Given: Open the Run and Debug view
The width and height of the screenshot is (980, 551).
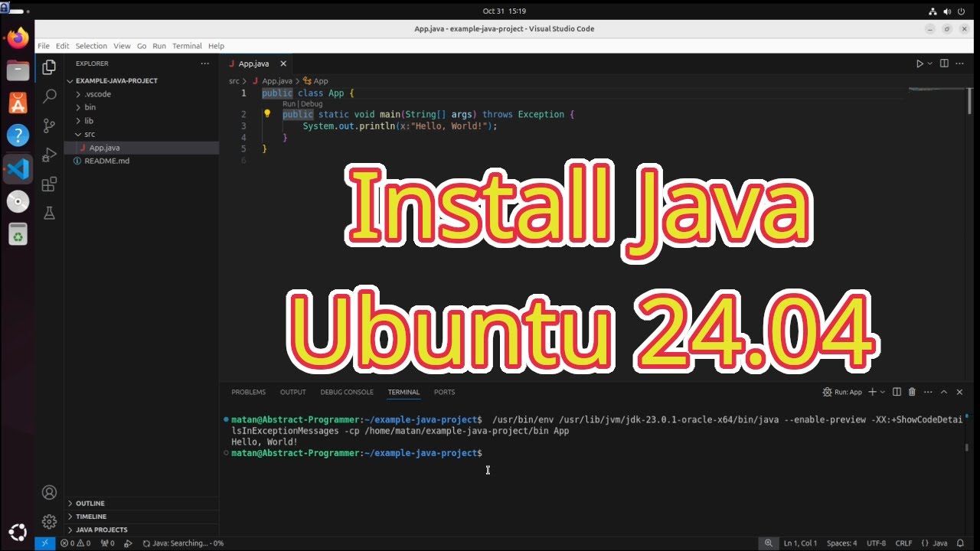Looking at the screenshot, I should point(49,155).
